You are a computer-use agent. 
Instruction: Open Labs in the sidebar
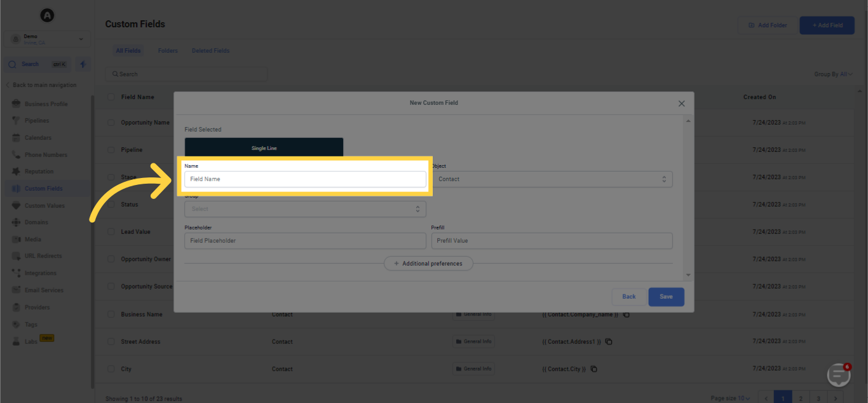click(31, 341)
